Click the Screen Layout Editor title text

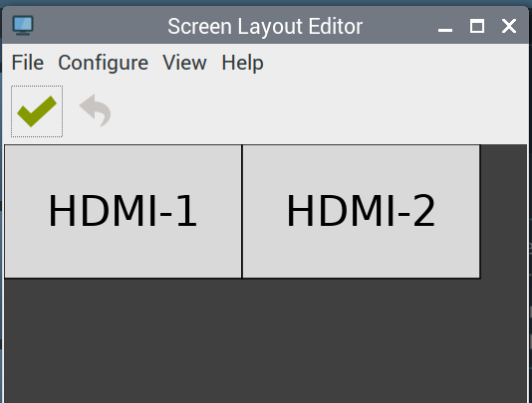(x=265, y=27)
